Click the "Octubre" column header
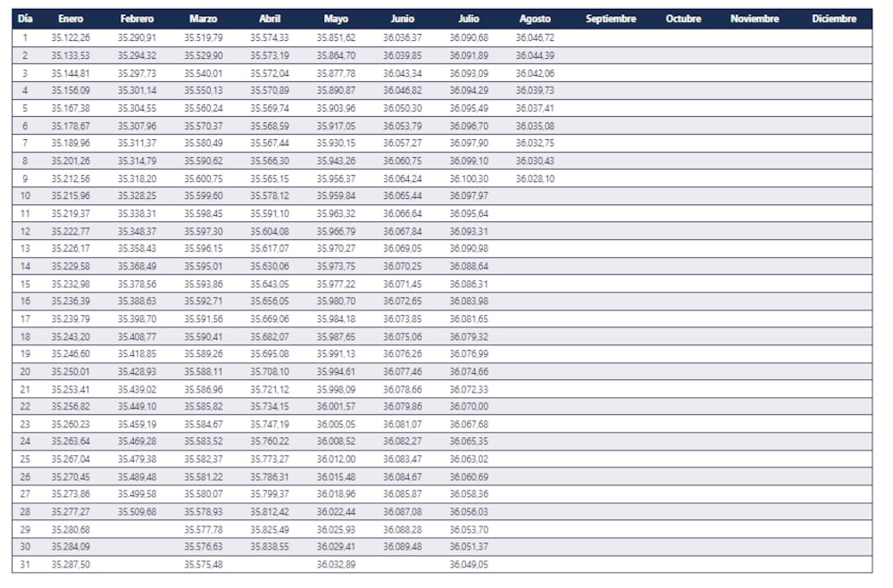 coord(683,19)
